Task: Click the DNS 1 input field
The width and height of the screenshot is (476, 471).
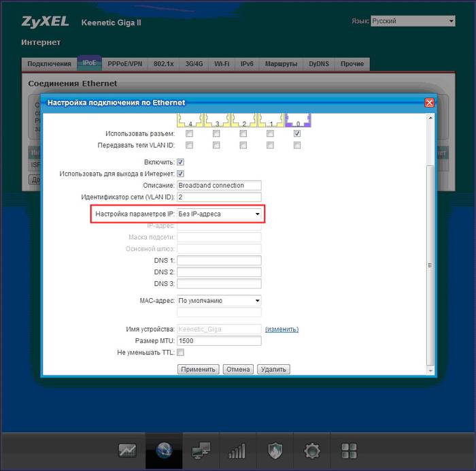Action: (x=219, y=261)
